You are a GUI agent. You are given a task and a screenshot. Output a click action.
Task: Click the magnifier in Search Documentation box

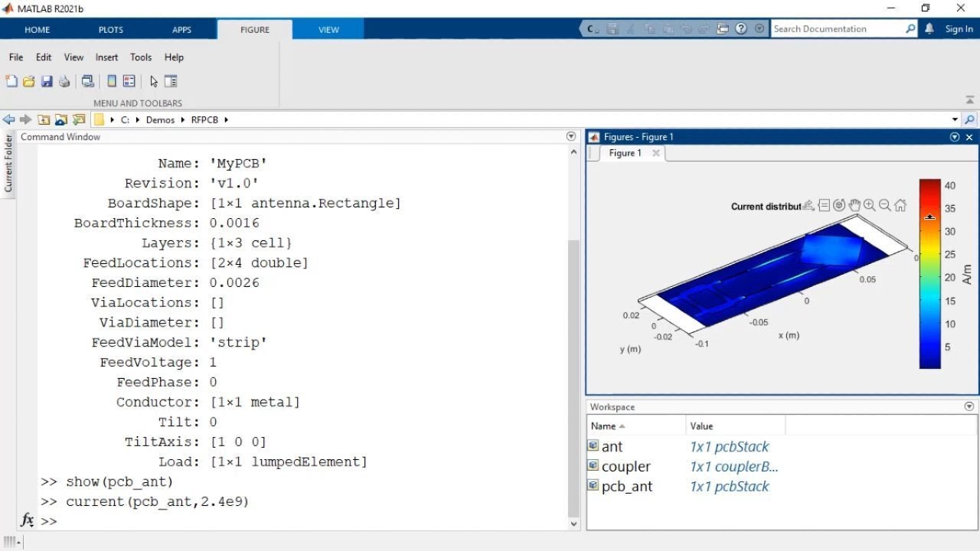(910, 28)
